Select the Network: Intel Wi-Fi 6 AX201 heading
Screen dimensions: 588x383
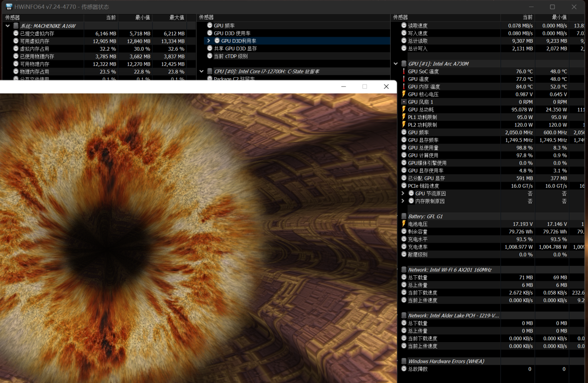pos(449,270)
